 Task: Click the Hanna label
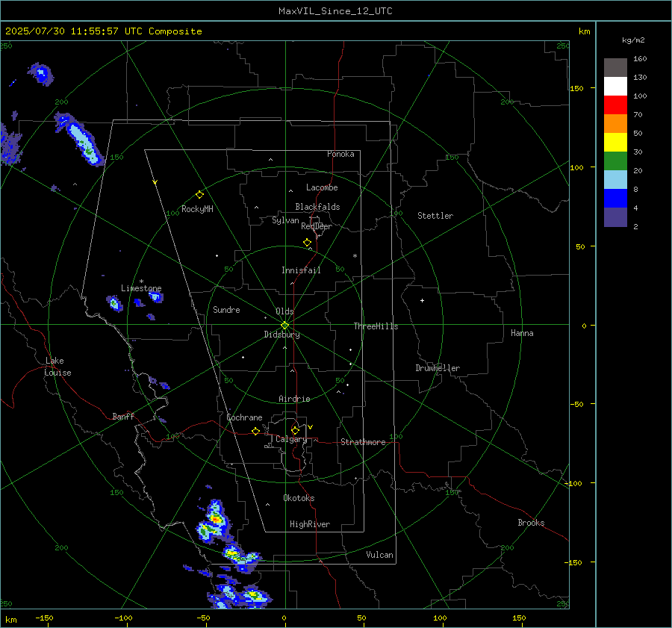pos(522,333)
